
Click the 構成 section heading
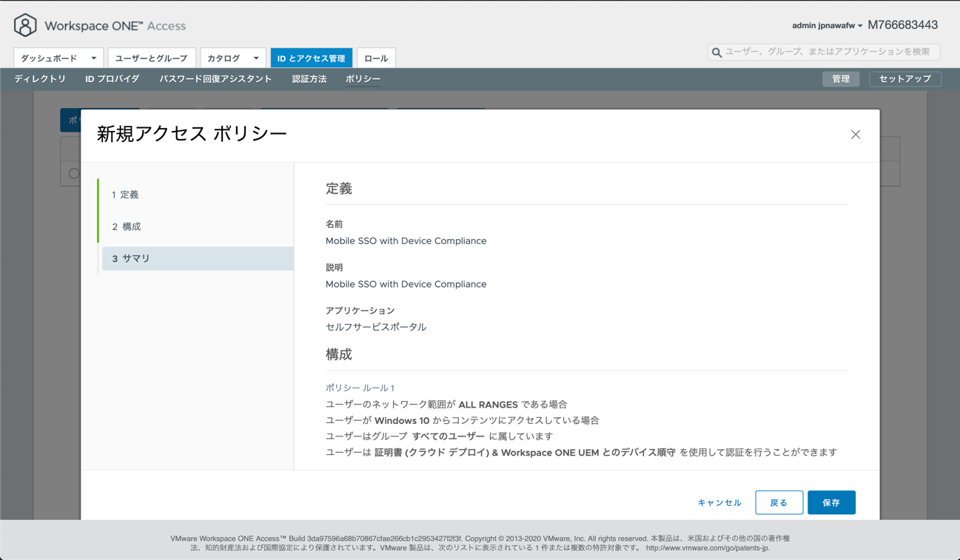point(339,354)
